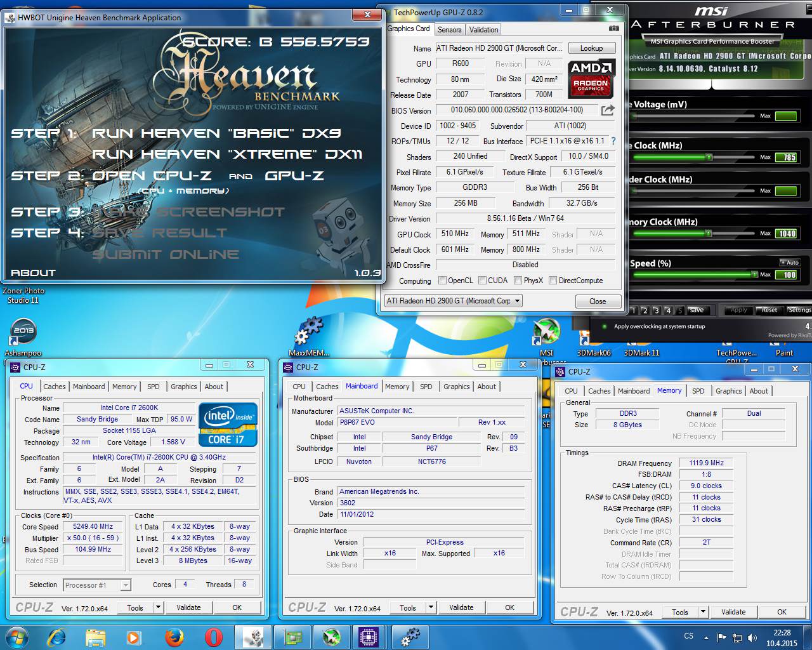The width and height of the screenshot is (812, 650).
Task: Select the 3DMark 11 desktop shortcut label
Action: pyautogui.click(x=641, y=353)
